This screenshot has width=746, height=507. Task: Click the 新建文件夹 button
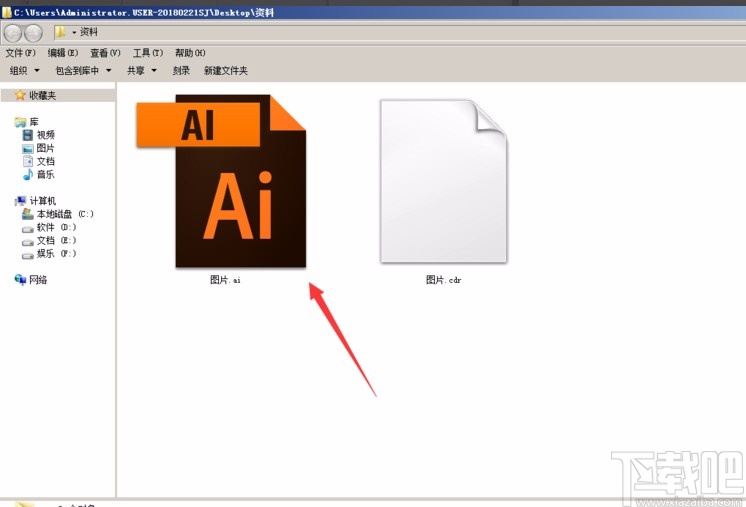[x=226, y=71]
